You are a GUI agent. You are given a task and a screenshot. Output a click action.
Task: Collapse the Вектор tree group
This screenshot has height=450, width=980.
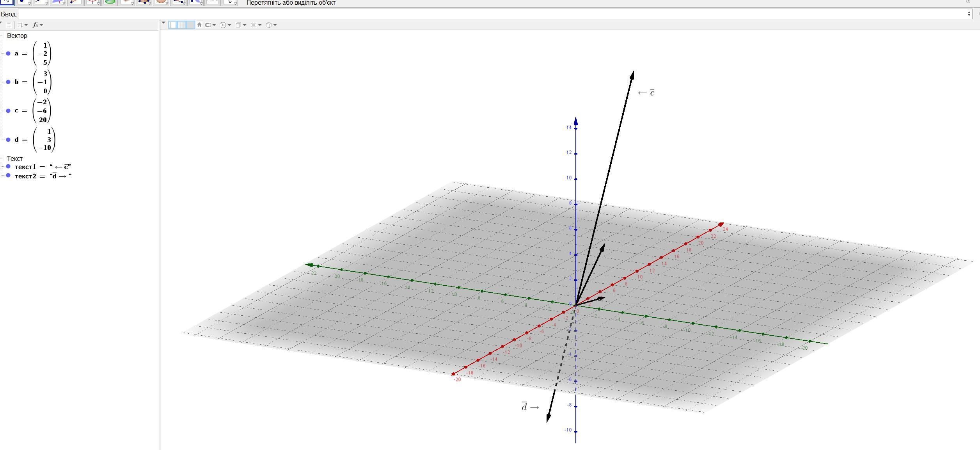pyautogui.click(x=2, y=36)
